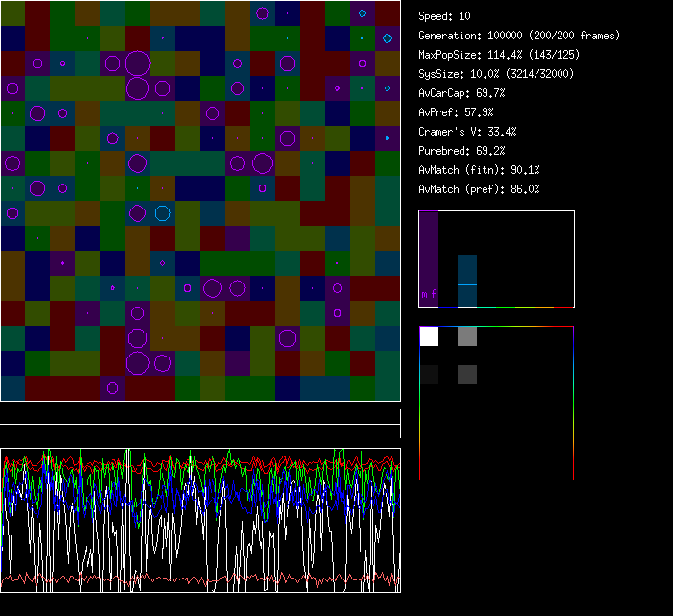
Task: Click the AvMatch (pref) statistic
Action: pyautogui.click(x=479, y=189)
